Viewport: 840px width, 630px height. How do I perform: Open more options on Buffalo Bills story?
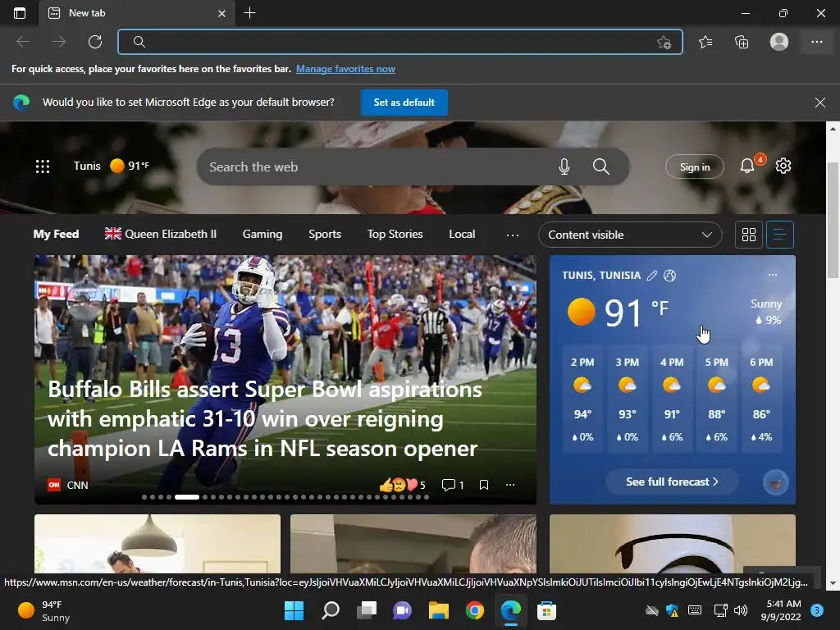point(510,485)
